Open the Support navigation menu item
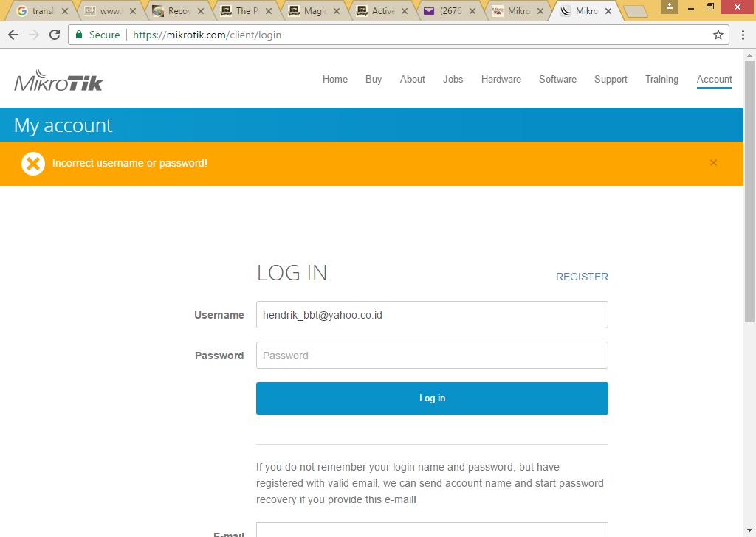The image size is (756, 537). tap(611, 79)
